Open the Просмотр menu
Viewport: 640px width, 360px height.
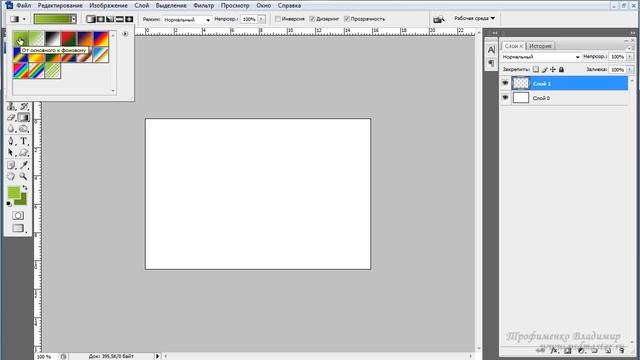point(235,6)
